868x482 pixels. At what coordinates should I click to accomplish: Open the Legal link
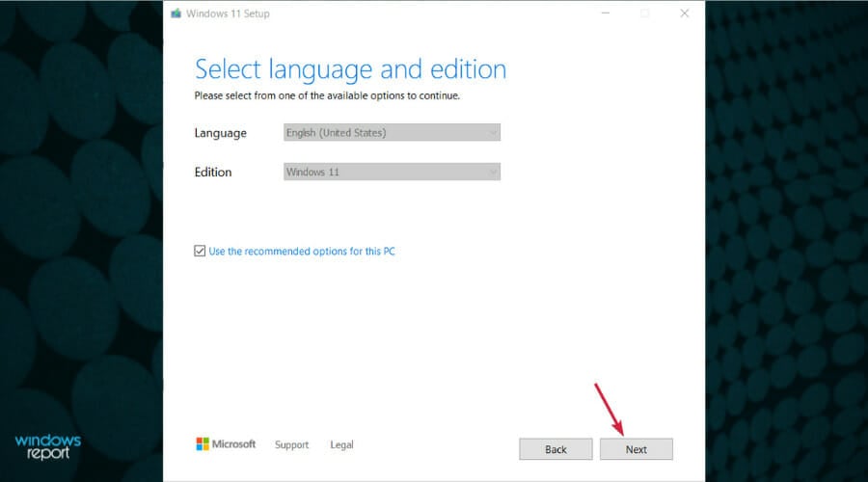click(341, 445)
